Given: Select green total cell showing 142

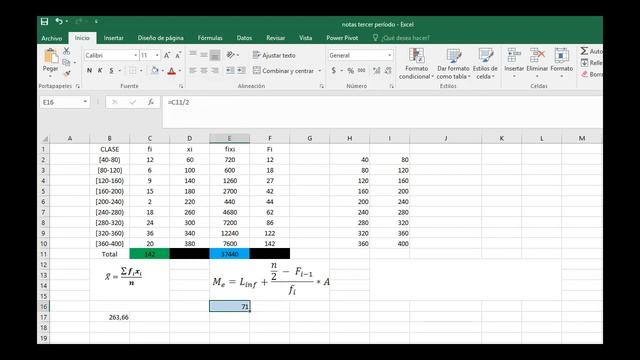Looking at the screenshot, I should [149, 254].
